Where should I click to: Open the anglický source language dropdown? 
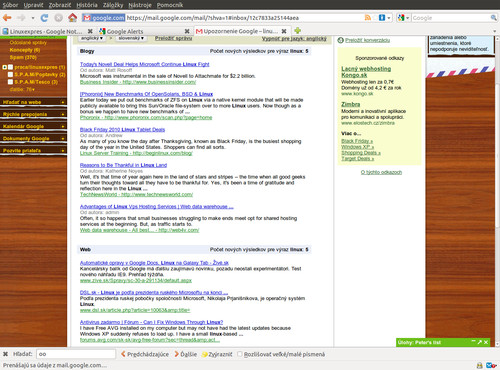[x=92, y=38]
